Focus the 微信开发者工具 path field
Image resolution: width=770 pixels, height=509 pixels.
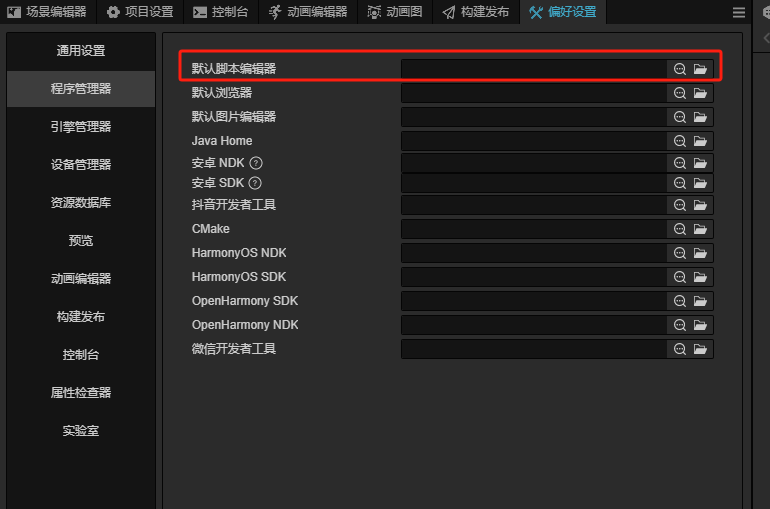pyautogui.click(x=534, y=349)
